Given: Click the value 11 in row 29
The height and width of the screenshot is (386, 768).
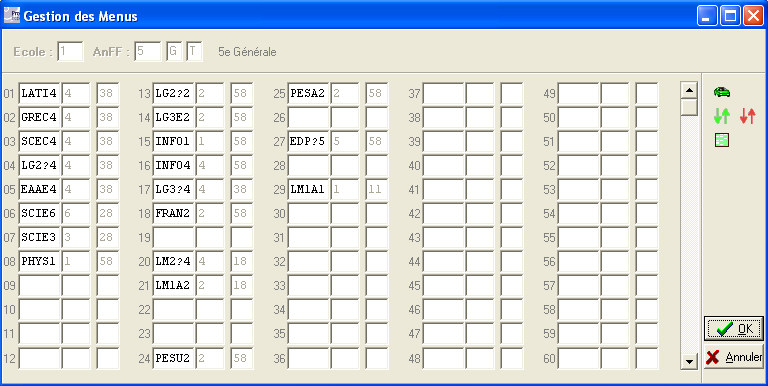Looking at the screenshot, I should click(377, 190).
